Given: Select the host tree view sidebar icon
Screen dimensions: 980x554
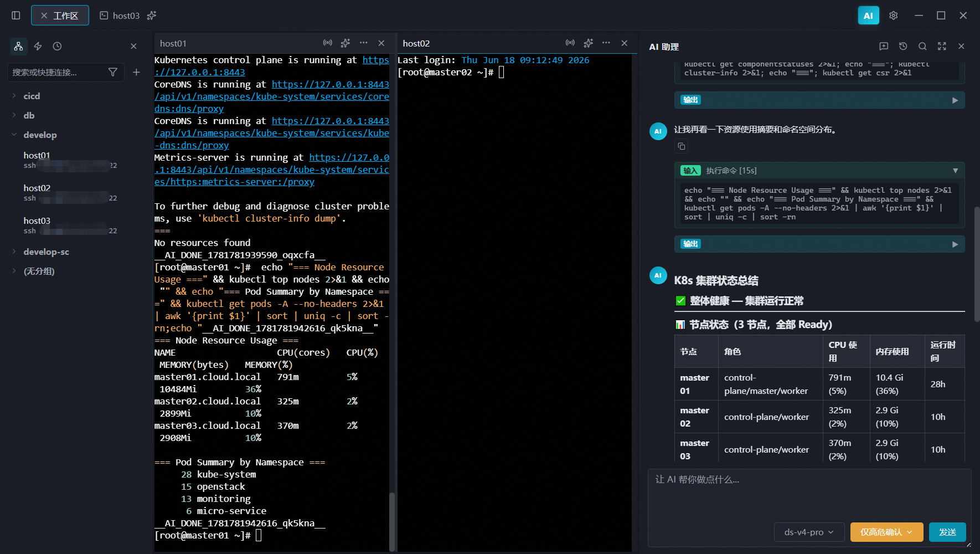Looking at the screenshot, I should click(x=19, y=47).
